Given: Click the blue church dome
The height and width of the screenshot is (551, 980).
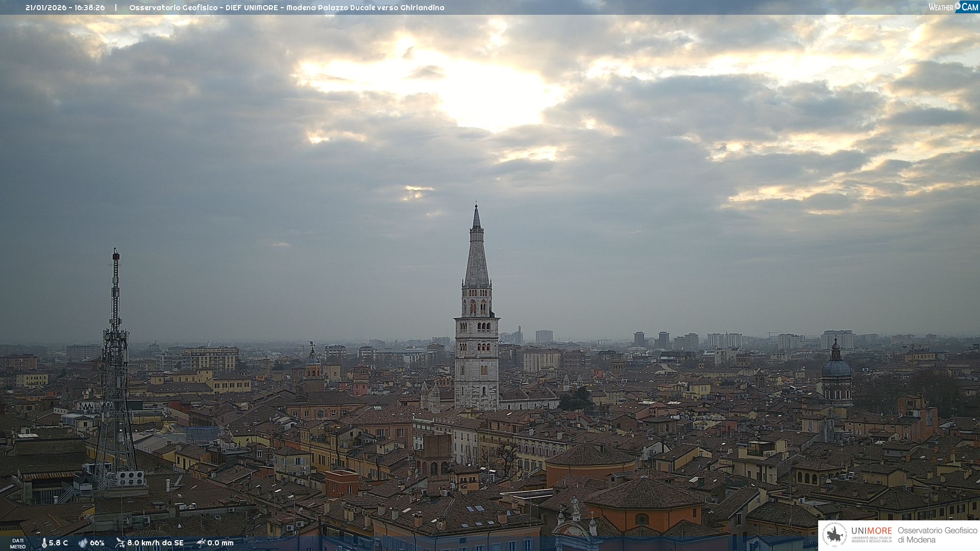Looking at the screenshot, I should coord(836,367).
